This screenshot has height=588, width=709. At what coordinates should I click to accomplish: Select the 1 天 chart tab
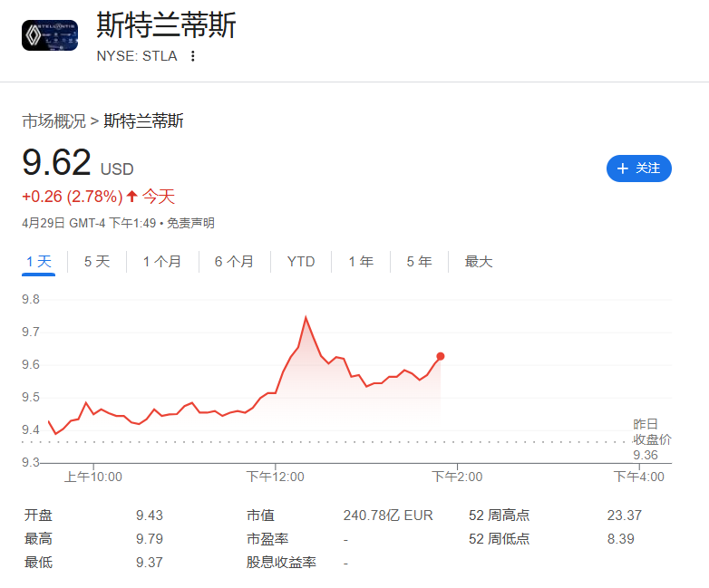coord(38,262)
